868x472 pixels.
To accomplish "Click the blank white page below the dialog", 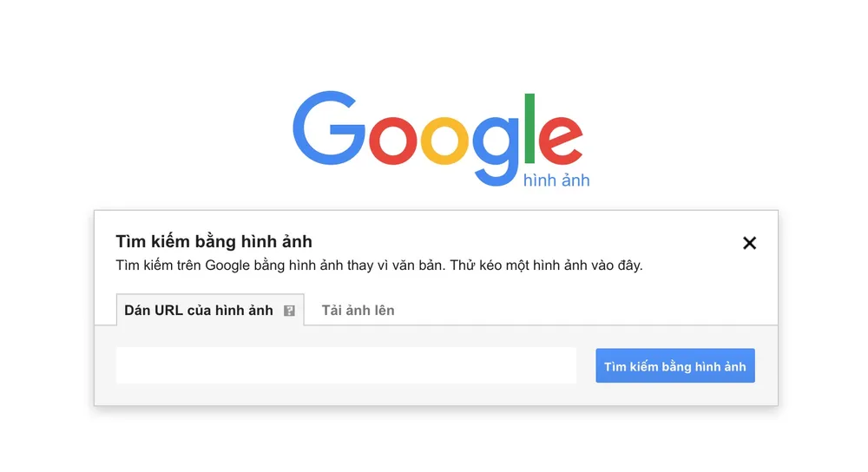I will click(434, 442).
